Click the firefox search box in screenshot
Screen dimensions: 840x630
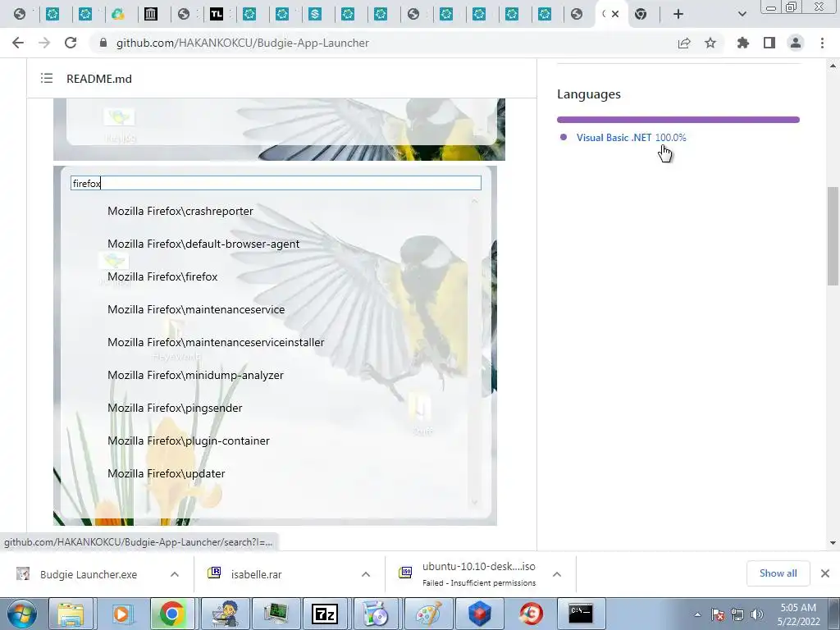276,183
